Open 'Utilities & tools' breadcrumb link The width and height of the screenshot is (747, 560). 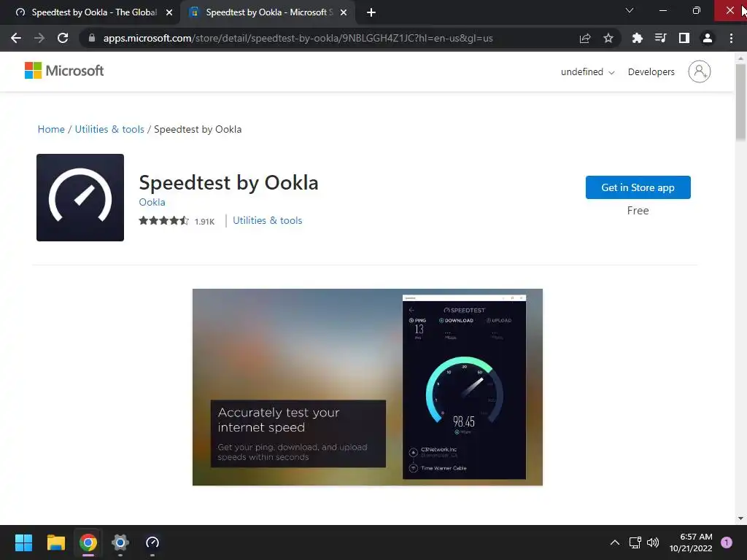point(109,130)
